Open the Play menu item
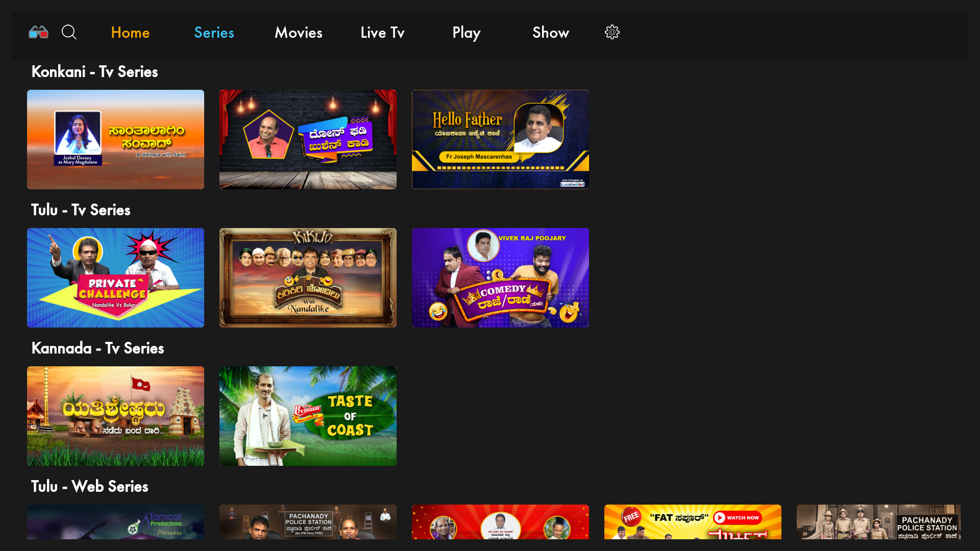The width and height of the screenshot is (980, 551). (x=466, y=33)
